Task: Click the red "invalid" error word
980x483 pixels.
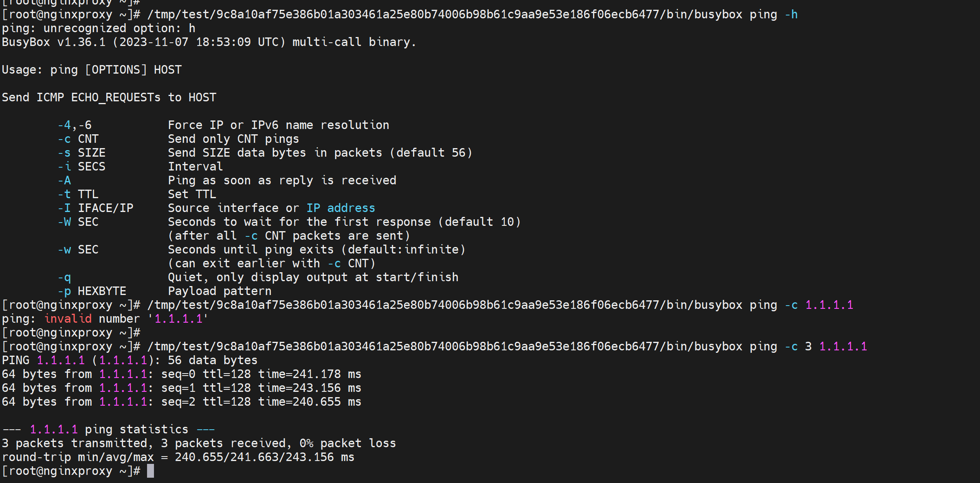Action: click(68, 319)
